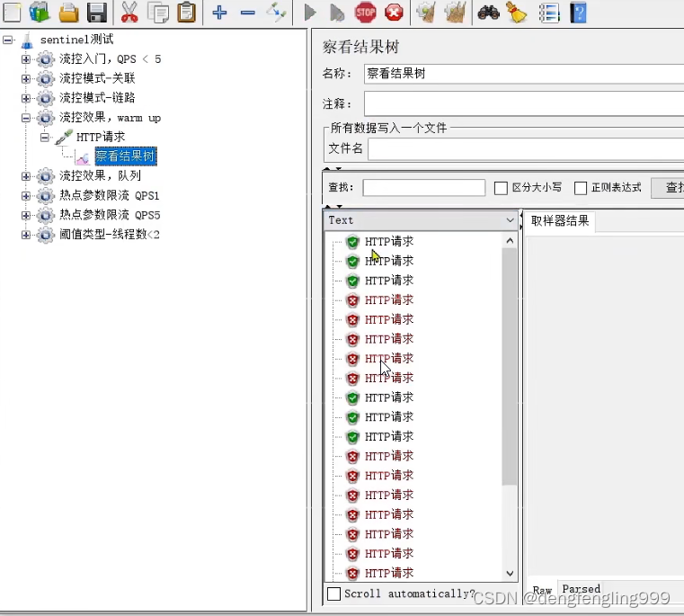Expand the 流控模式-关联 node

[26, 78]
